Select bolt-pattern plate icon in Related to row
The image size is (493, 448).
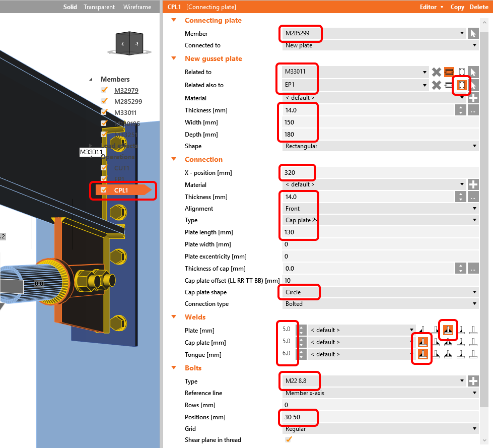[461, 72]
